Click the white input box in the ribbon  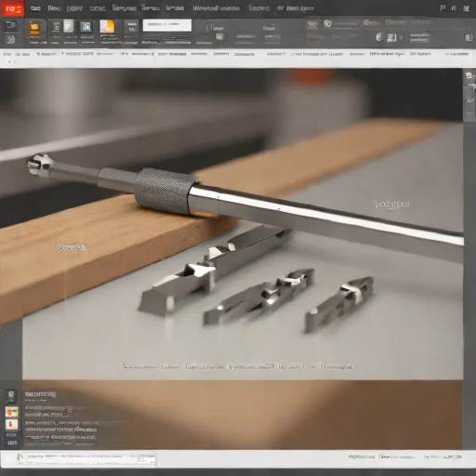pyautogui.click(x=167, y=25)
